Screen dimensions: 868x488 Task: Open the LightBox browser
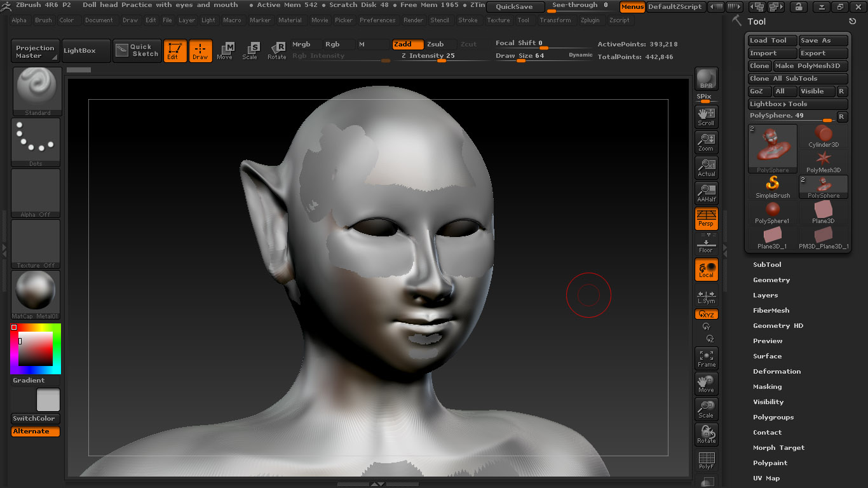coord(85,51)
